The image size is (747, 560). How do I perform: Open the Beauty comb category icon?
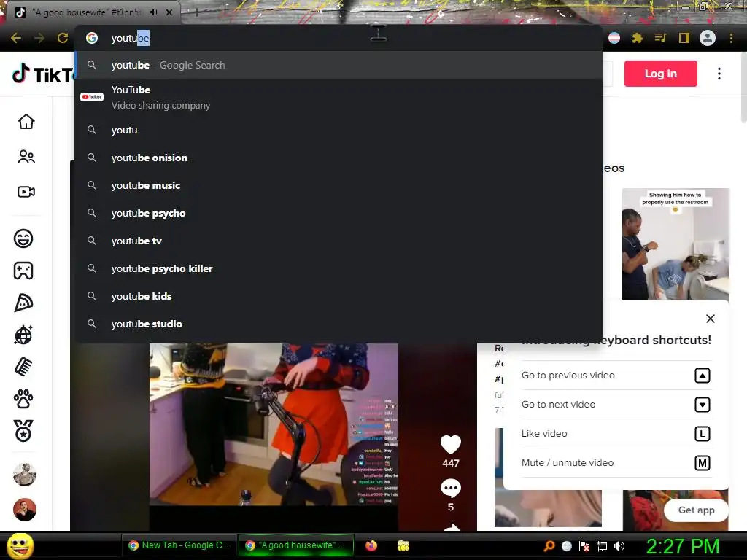point(23,367)
